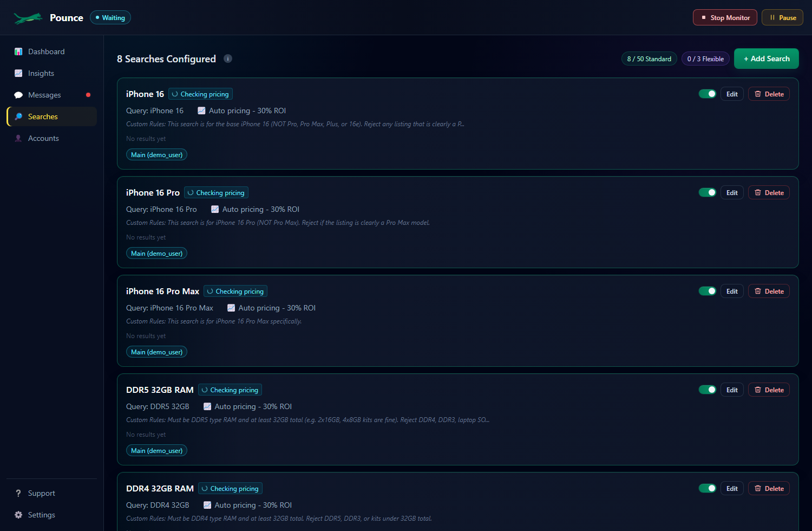Screen dimensions: 812x531
Task: Click the Accounts person icon
Action: (18, 138)
